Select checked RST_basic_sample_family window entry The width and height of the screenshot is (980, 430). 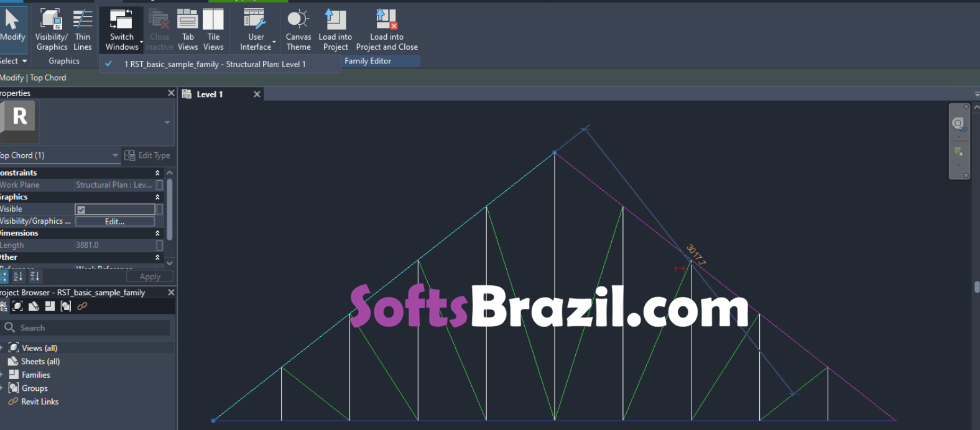pyautogui.click(x=220, y=64)
